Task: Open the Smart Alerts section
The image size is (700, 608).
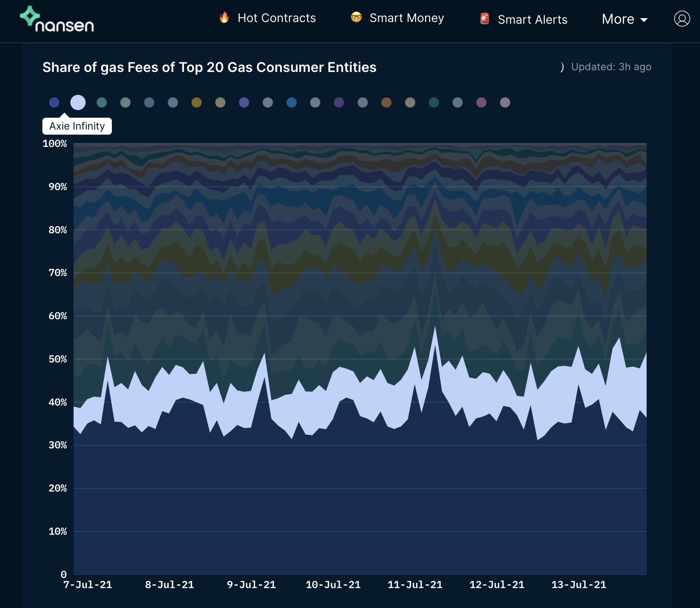Action: tap(533, 19)
